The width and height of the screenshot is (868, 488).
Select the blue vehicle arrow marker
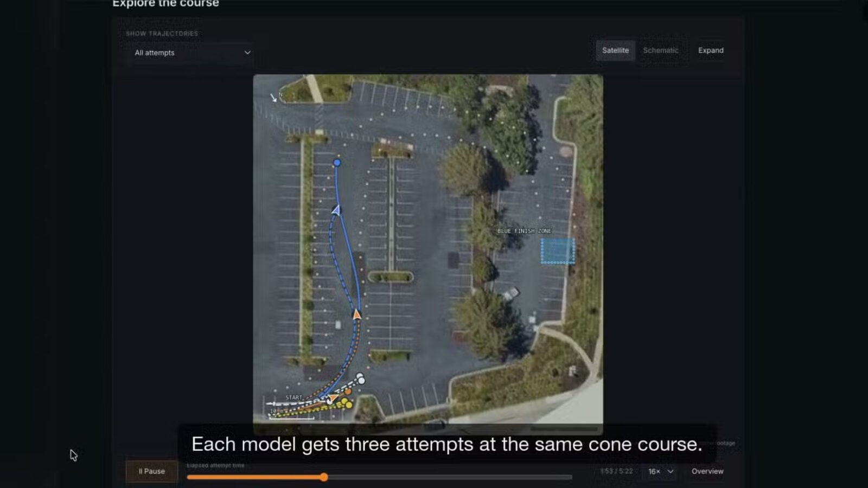click(x=336, y=210)
